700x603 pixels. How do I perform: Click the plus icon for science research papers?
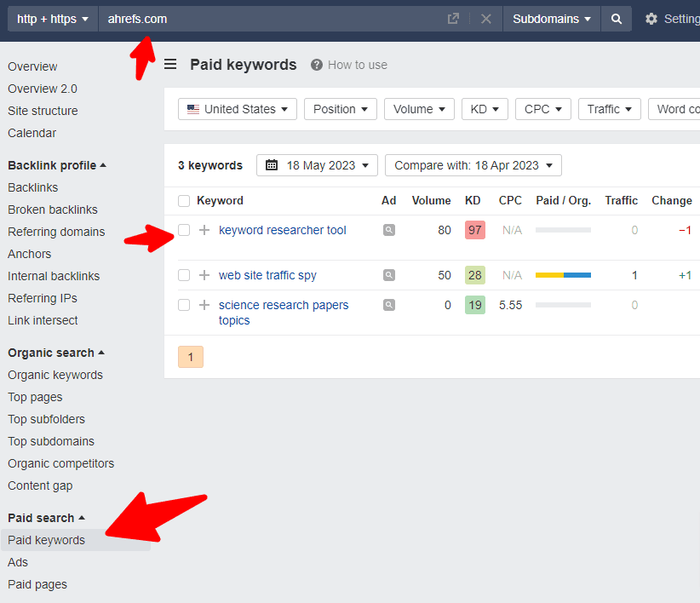[x=204, y=305]
